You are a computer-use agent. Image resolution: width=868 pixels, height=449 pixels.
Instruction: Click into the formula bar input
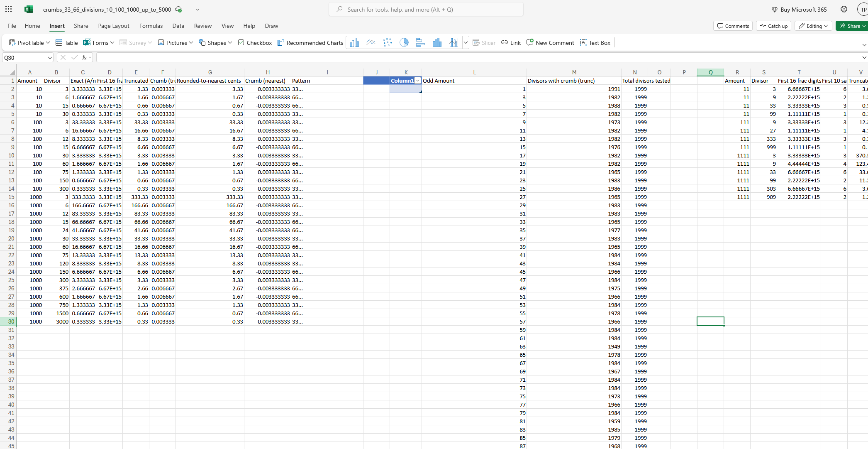point(477,58)
